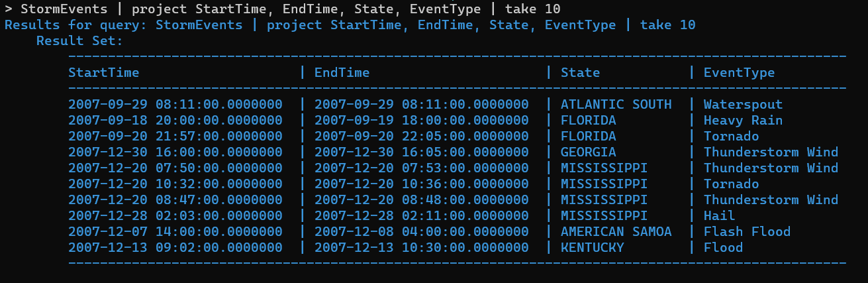Click the StartTime column header

[104, 73]
